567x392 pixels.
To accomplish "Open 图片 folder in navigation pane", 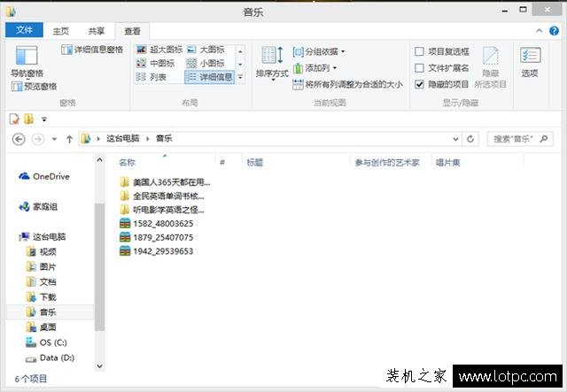I will coord(42,267).
